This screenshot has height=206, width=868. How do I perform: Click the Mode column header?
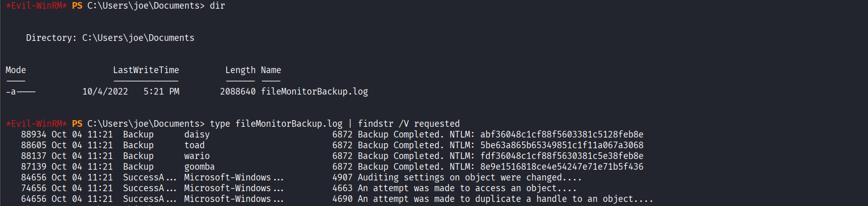click(16, 70)
